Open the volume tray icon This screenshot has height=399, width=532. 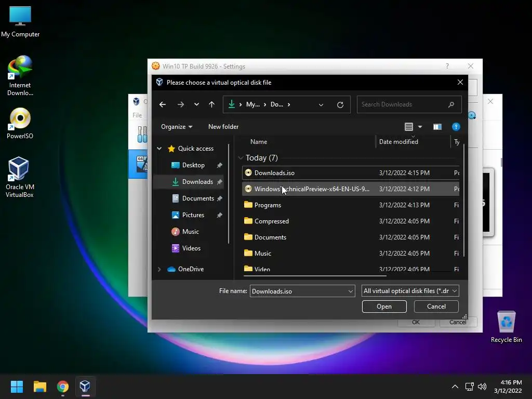coord(482,387)
